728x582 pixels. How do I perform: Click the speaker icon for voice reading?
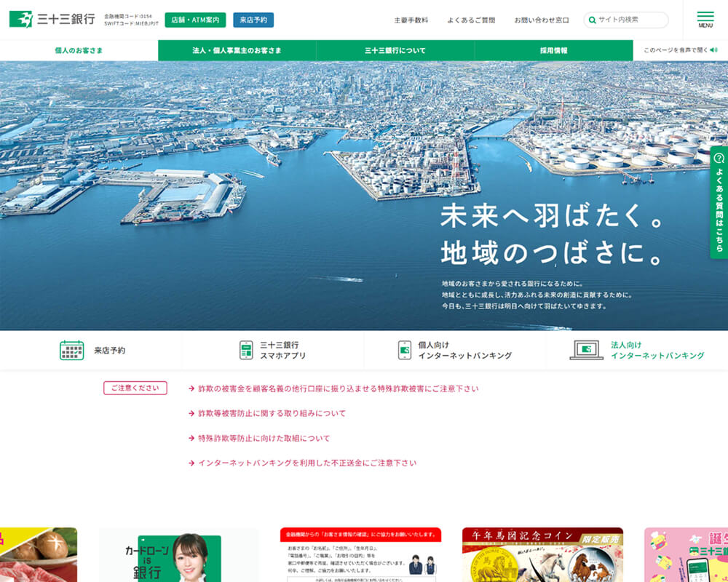coord(713,50)
